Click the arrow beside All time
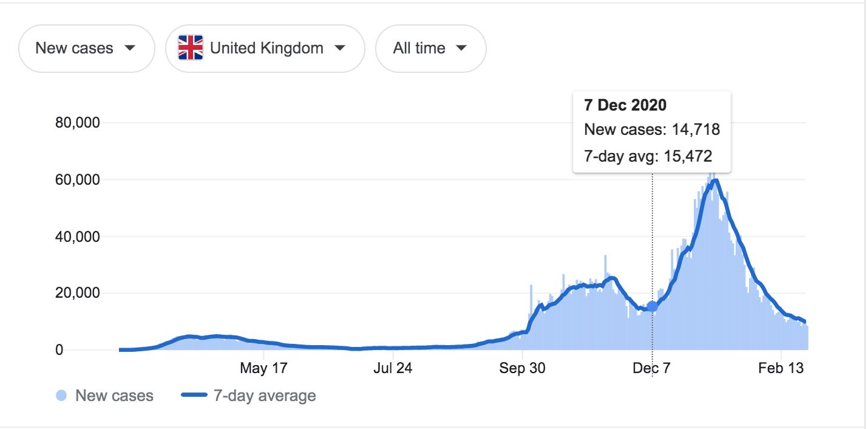This screenshot has height=429, width=868. pos(461,48)
